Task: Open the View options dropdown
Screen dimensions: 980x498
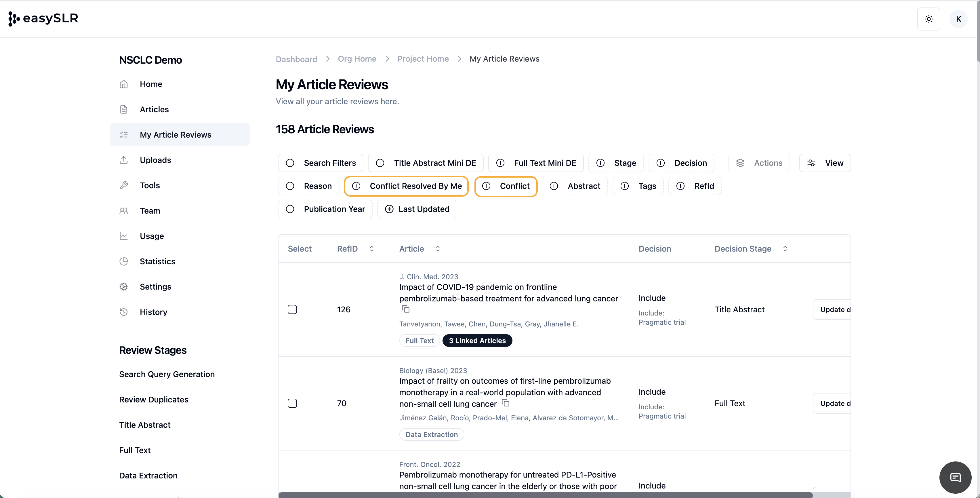Action: tap(825, 163)
